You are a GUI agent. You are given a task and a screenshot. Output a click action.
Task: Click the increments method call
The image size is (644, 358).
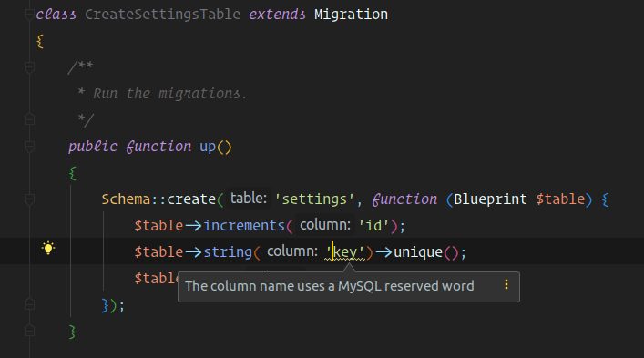244,226
